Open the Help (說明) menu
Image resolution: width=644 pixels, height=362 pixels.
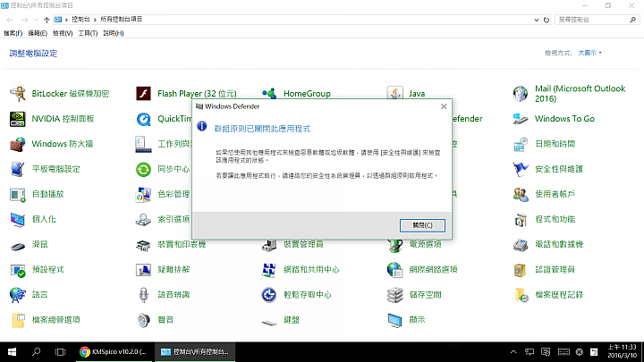(114, 33)
